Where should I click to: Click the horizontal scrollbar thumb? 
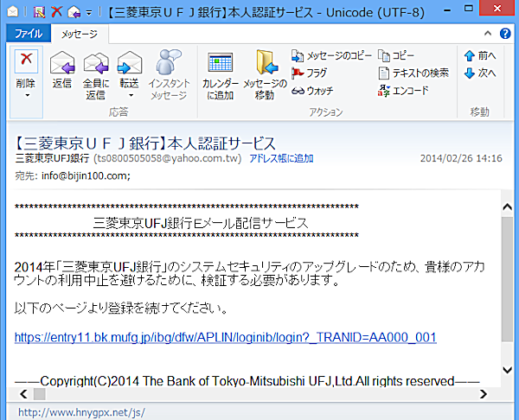(x=40, y=394)
